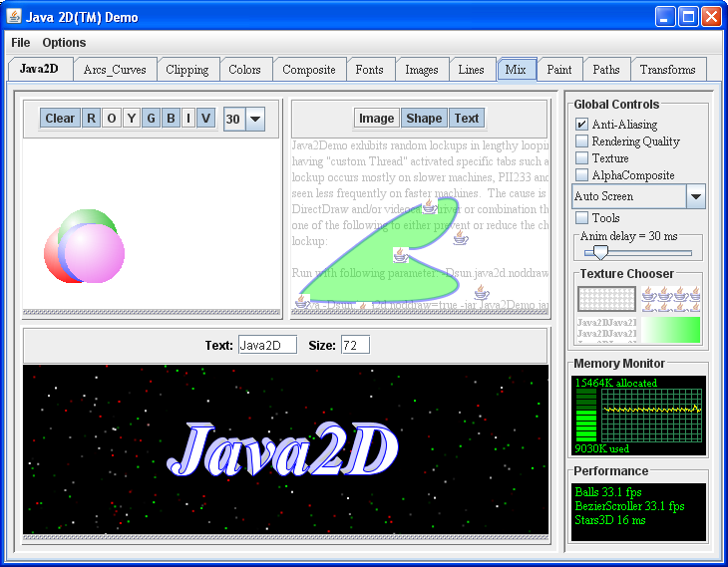Expand the Auto Screen dropdown arrow
Screen dimensions: 728x567
click(695, 196)
